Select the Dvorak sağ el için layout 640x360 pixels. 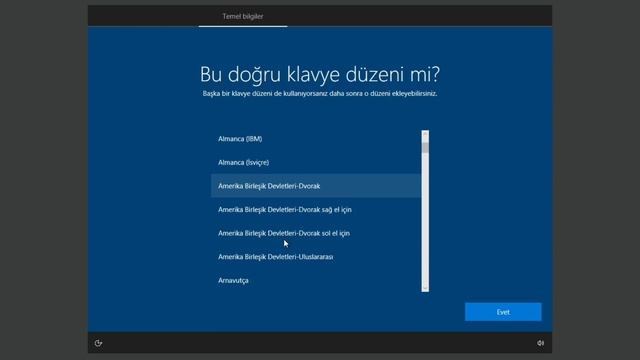(316, 210)
